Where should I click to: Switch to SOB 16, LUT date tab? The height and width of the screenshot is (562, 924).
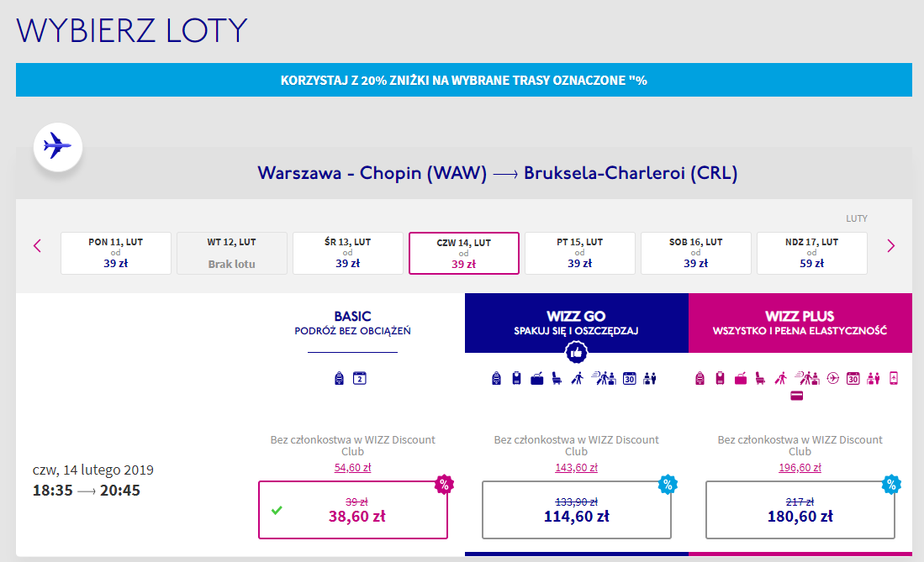pos(695,252)
